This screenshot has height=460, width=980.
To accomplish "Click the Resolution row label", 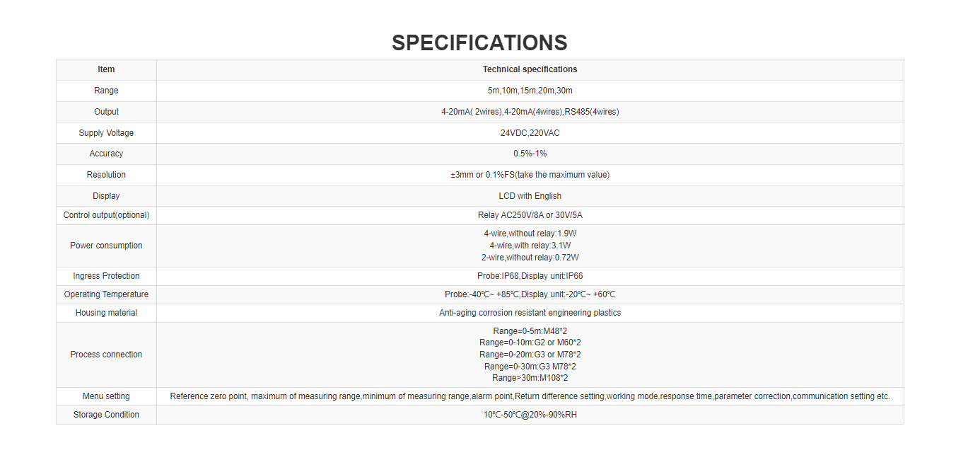I will [x=106, y=175].
